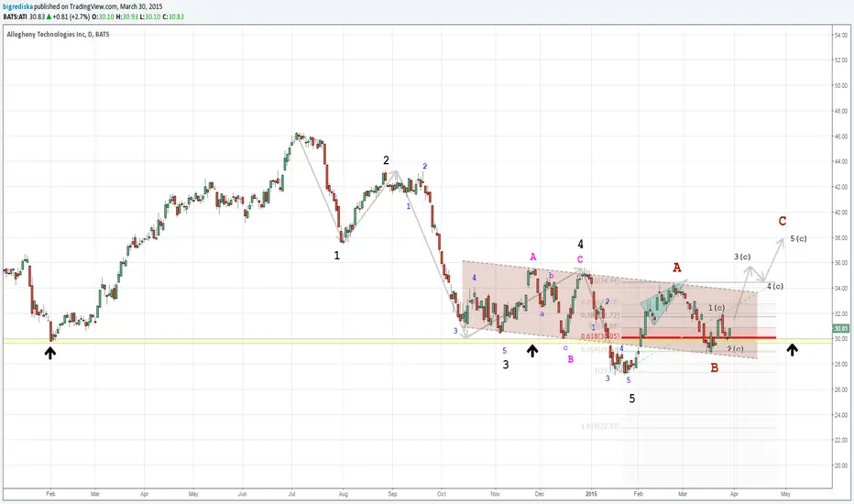Click the dark red B wave label
This screenshot has height=504, width=854.
click(715, 368)
